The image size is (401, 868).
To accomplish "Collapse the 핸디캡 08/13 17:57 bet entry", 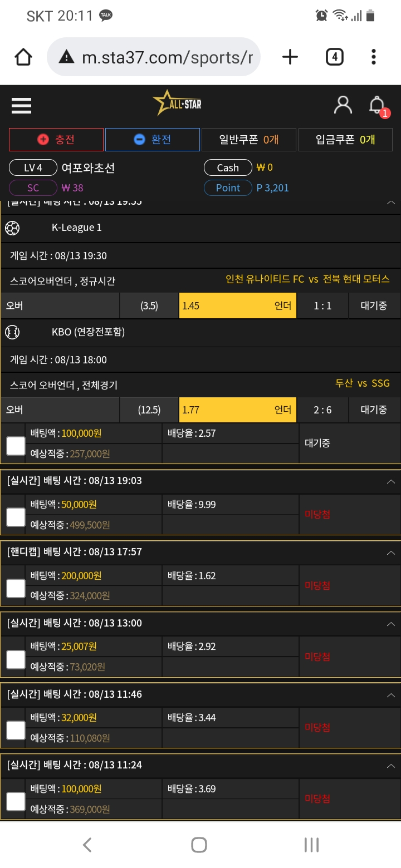I will pos(391,553).
